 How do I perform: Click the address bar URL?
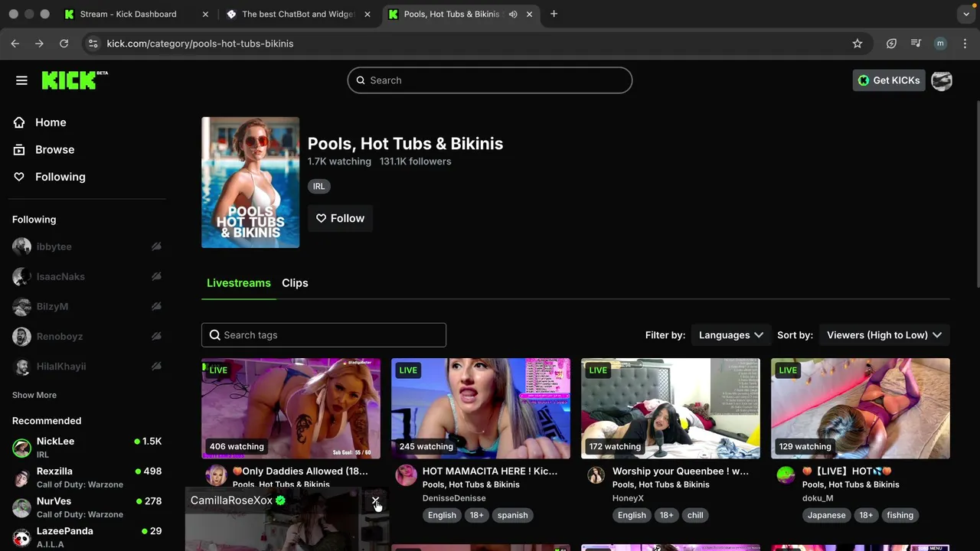point(200,44)
